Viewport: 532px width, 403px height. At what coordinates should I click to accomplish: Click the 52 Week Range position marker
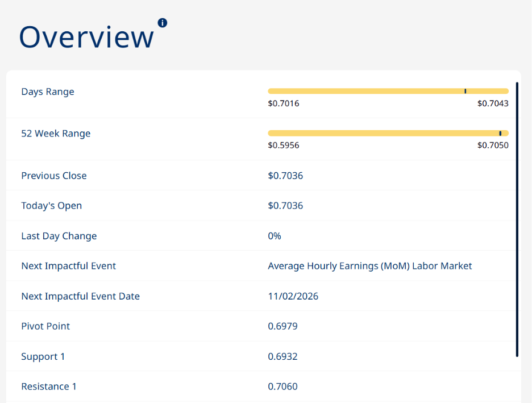(x=500, y=134)
